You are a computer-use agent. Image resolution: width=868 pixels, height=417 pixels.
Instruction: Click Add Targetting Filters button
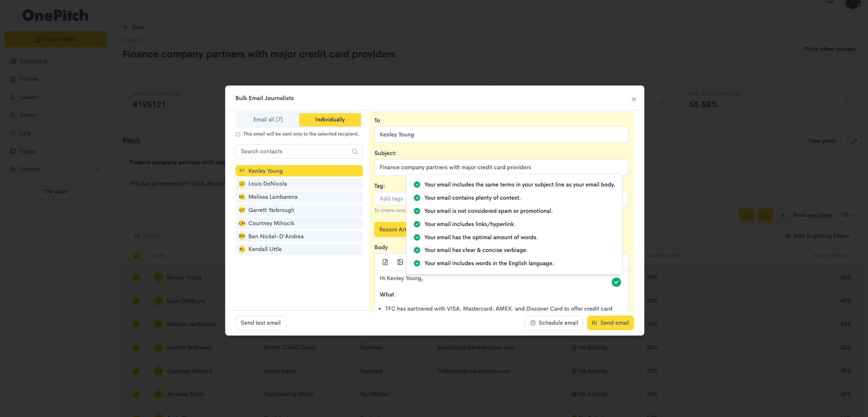pos(817,236)
